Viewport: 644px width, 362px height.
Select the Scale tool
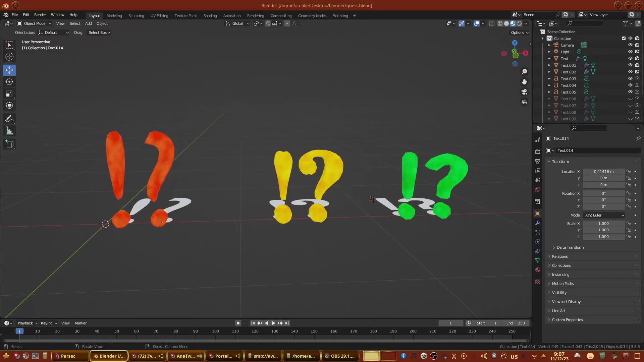coord(9,94)
